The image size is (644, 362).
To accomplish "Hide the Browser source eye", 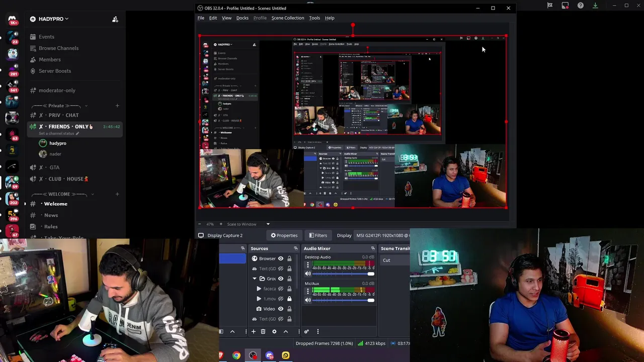I will pos(281,258).
